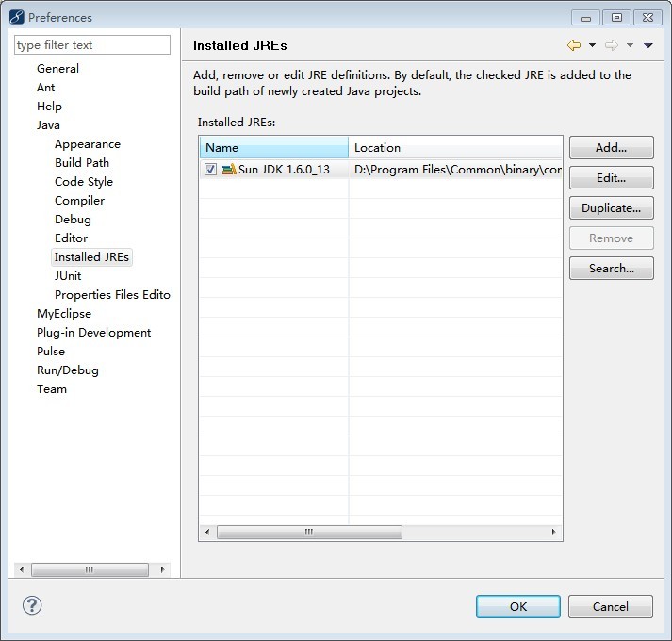Select Pulse in preferences tree
Viewport: 672px width, 641px height.
pos(51,352)
